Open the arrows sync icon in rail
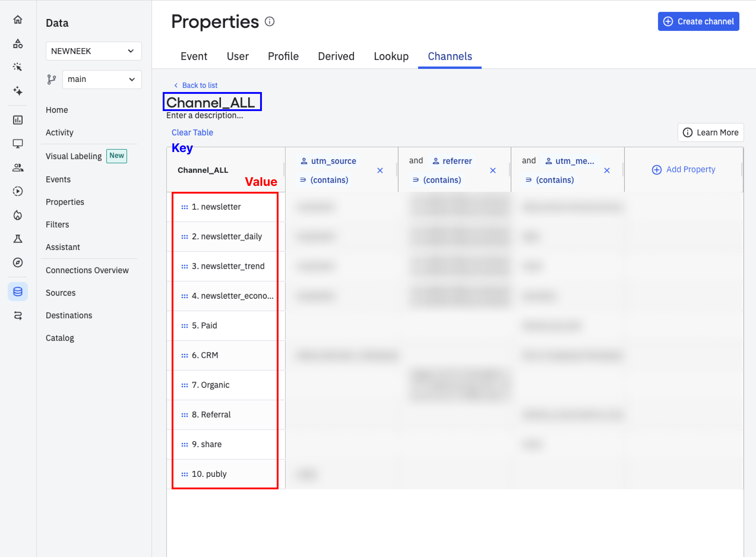The width and height of the screenshot is (756, 557). pos(18,316)
